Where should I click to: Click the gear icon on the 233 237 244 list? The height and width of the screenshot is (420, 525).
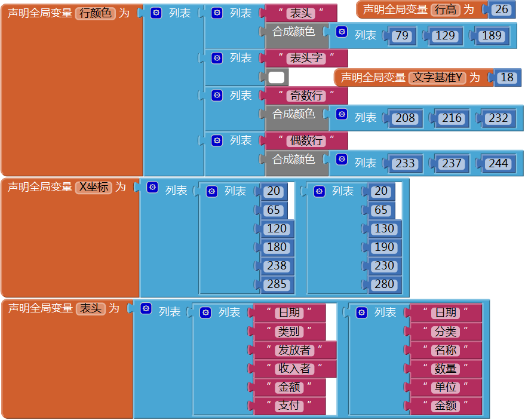342,159
